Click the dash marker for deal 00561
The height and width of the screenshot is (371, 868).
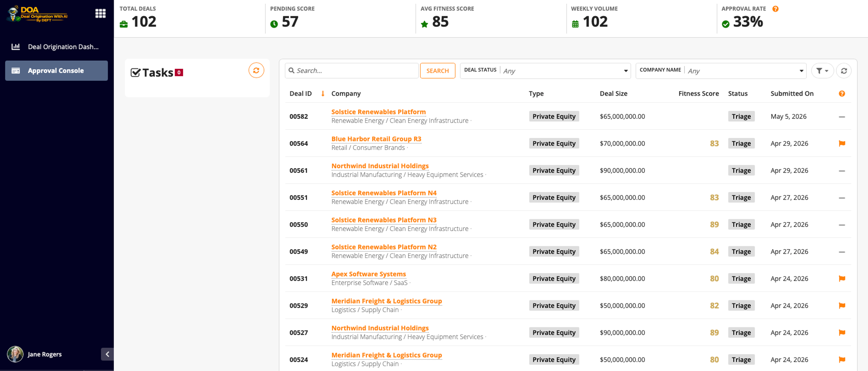842,171
